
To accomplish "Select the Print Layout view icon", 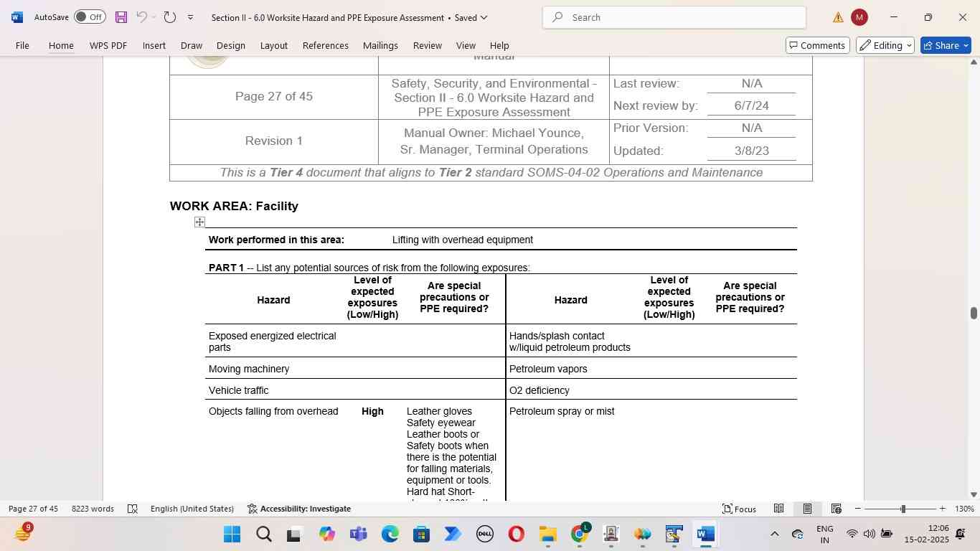I will (x=807, y=509).
